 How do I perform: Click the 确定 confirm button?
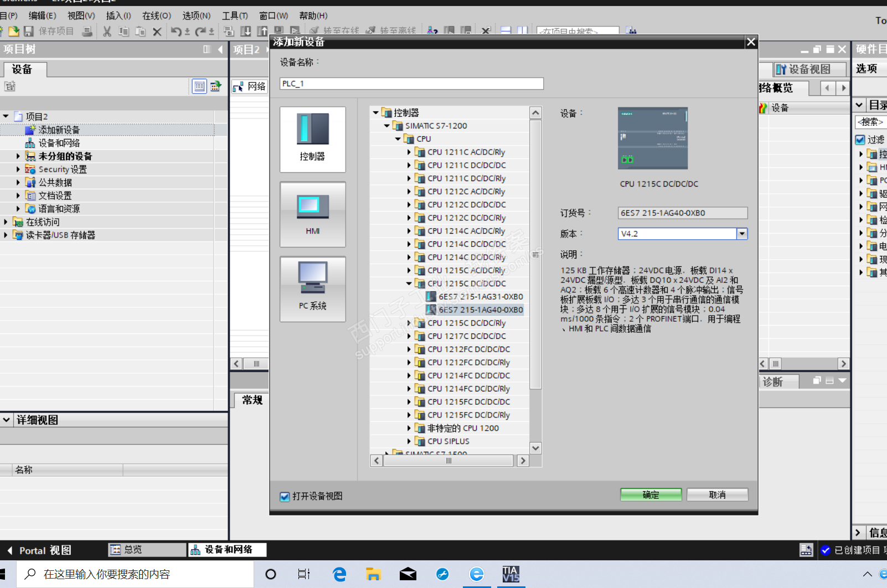pos(651,494)
